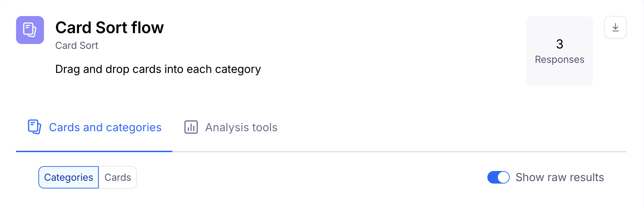Open the Cards and categories tab
Image resolution: width=644 pixels, height=208 pixels.
(x=105, y=127)
